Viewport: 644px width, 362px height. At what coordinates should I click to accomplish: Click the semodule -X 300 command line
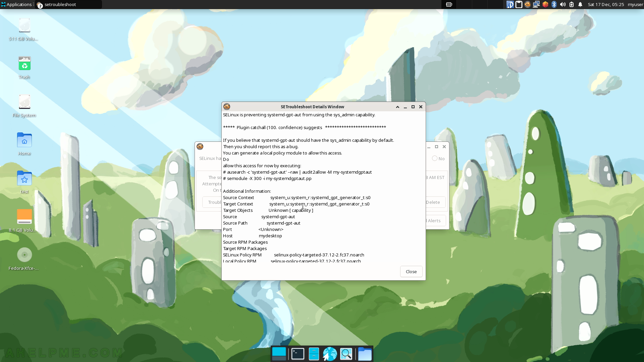click(x=267, y=179)
